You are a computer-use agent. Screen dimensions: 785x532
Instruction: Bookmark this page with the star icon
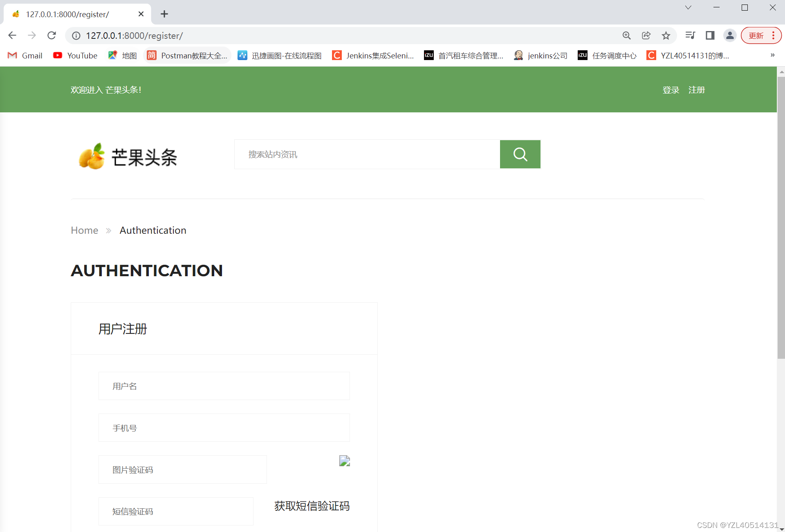(x=666, y=36)
